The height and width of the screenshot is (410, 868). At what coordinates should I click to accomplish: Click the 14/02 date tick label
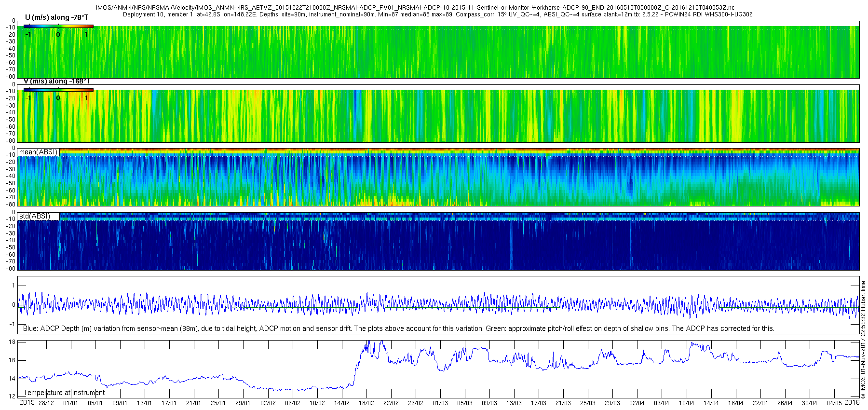click(x=342, y=403)
